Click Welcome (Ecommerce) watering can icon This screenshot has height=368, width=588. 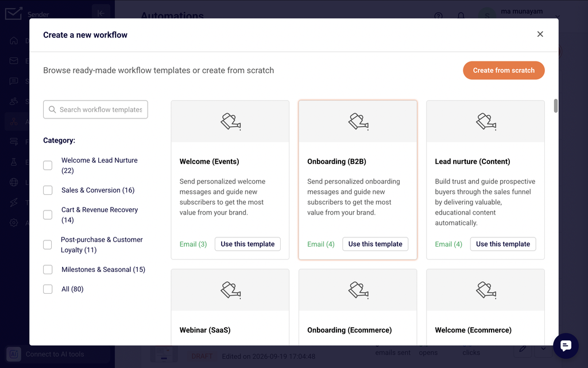point(486,290)
